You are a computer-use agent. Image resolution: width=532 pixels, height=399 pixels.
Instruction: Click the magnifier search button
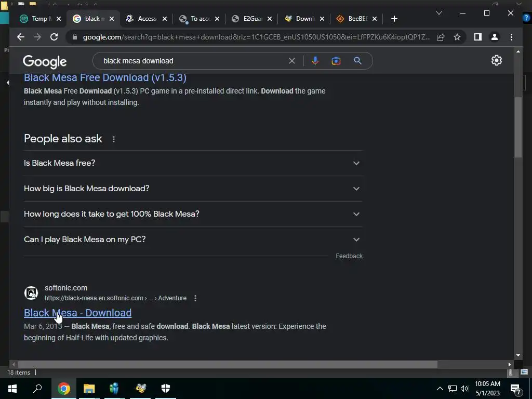(357, 61)
